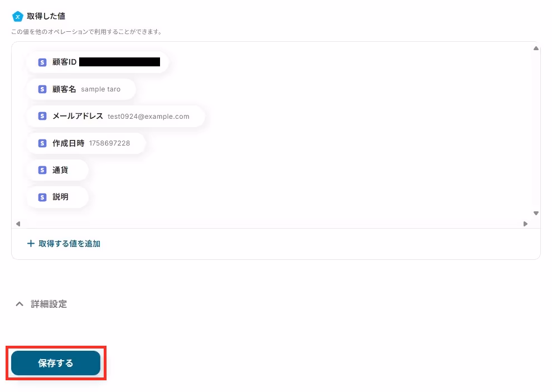Select the メールアドレス test0924@example.com chip

point(115,116)
